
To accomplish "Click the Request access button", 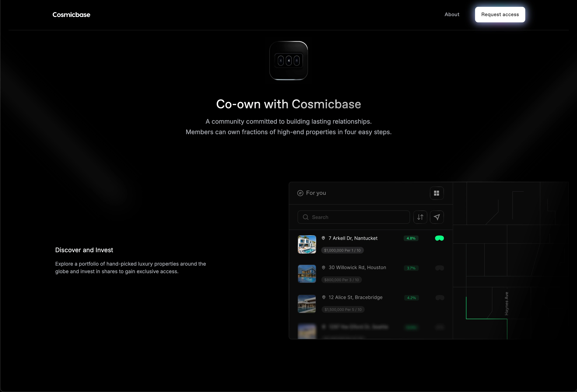I will pos(500,14).
